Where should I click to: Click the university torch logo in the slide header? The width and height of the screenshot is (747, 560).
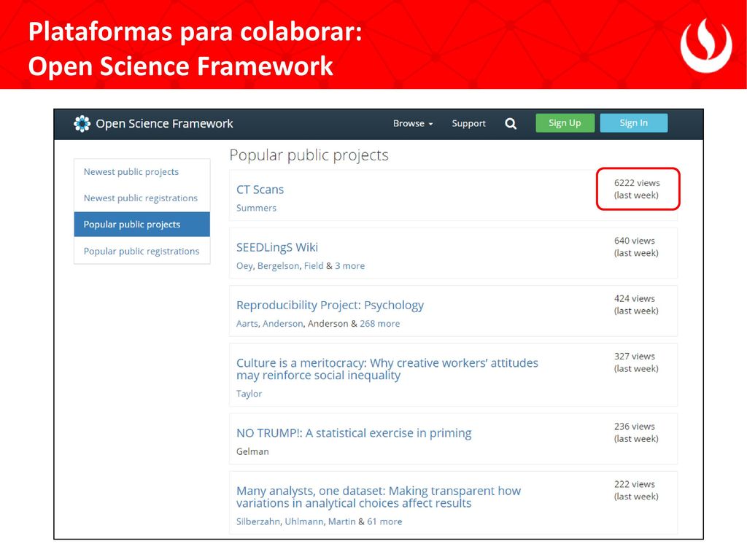coord(705,45)
